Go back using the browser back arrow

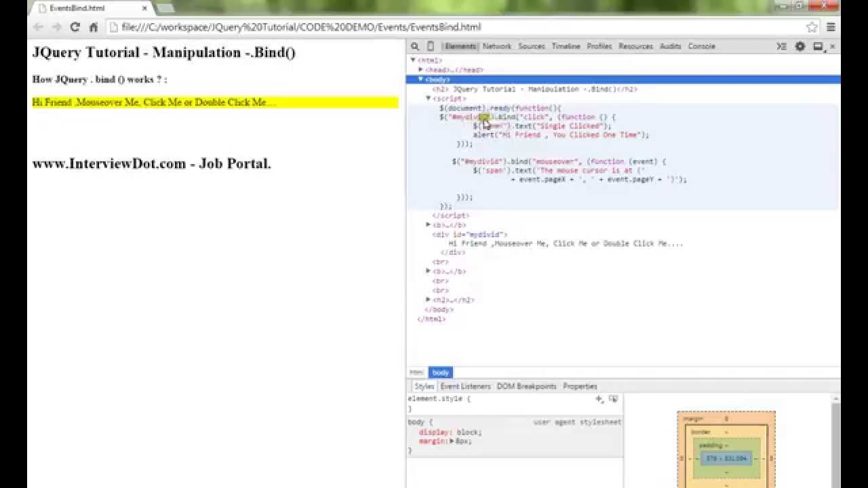38,27
